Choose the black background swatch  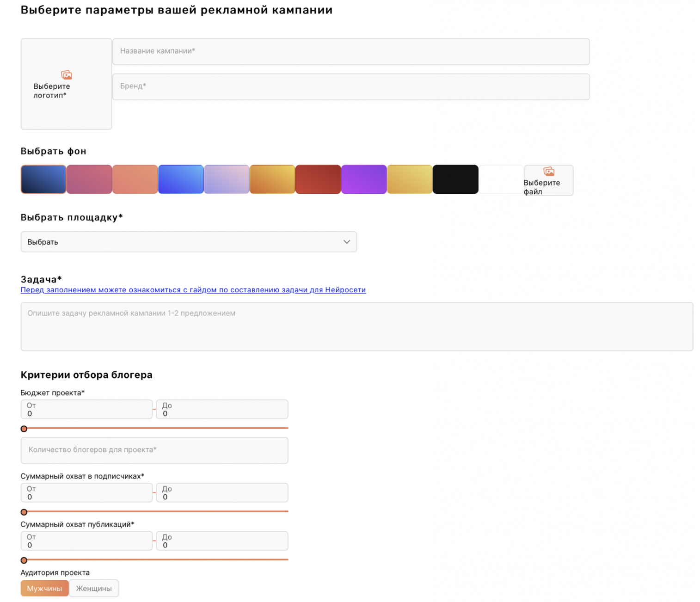pos(455,179)
